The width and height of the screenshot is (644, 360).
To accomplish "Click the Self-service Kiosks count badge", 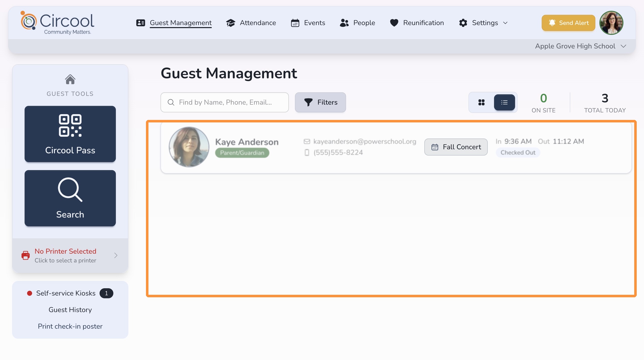I will 106,293.
